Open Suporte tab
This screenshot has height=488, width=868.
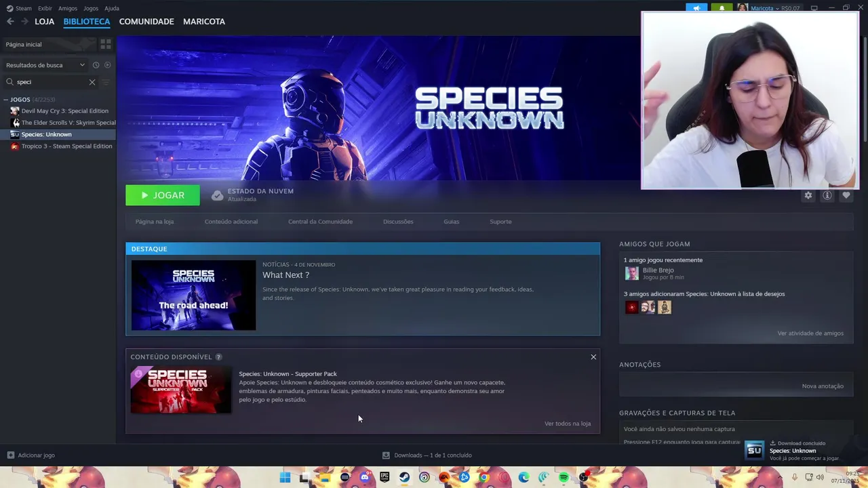[500, 222]
